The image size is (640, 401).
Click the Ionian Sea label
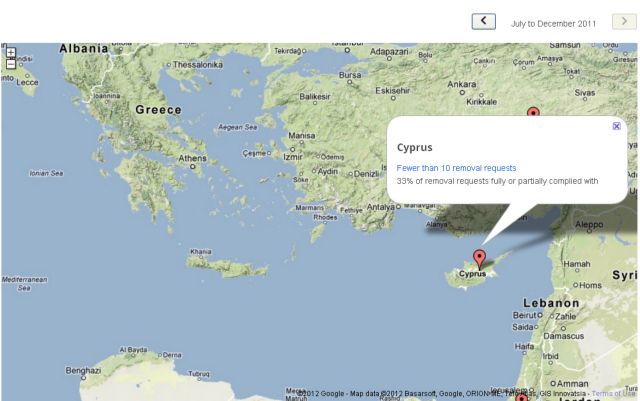coord(46,173)
